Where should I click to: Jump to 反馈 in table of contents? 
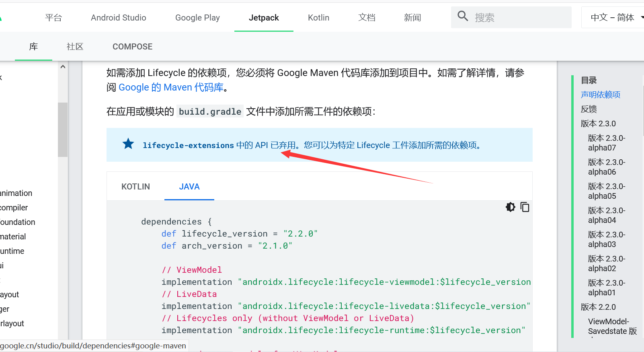(589, 109)
